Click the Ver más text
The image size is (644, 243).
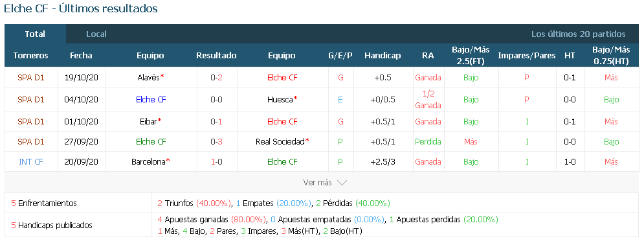pos(318,183)
